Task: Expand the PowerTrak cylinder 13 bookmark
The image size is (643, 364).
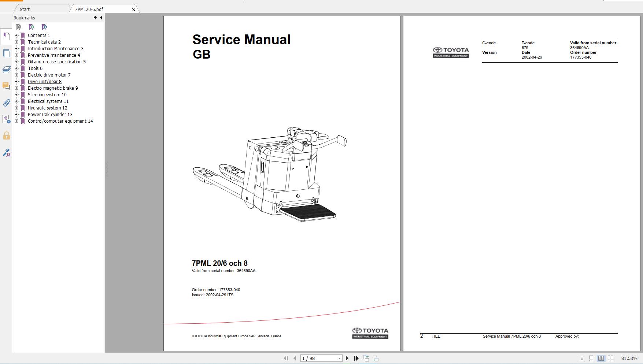Action: tap(16, 115)
